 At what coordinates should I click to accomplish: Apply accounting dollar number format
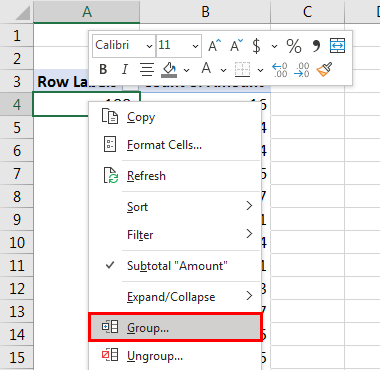[x=256, y=46]
